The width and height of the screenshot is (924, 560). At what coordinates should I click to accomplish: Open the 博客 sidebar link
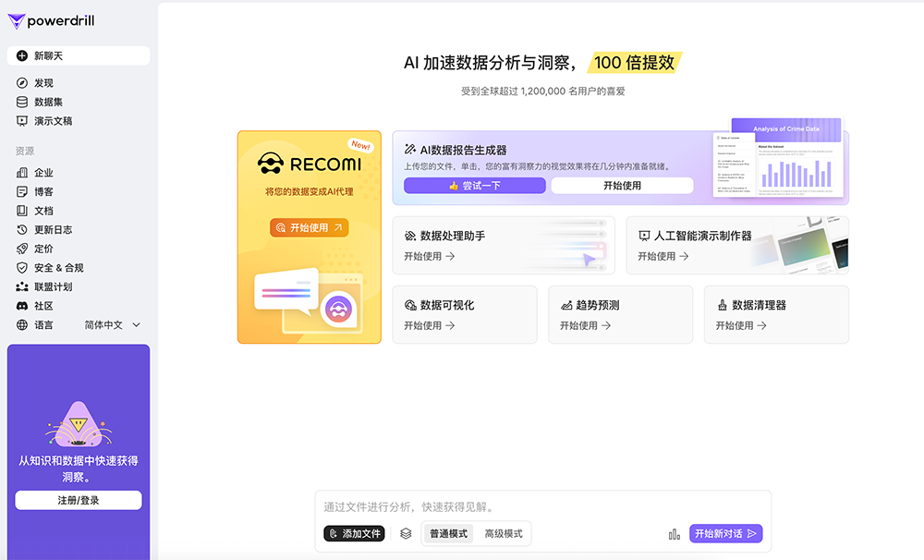click(x=79, y=191)
